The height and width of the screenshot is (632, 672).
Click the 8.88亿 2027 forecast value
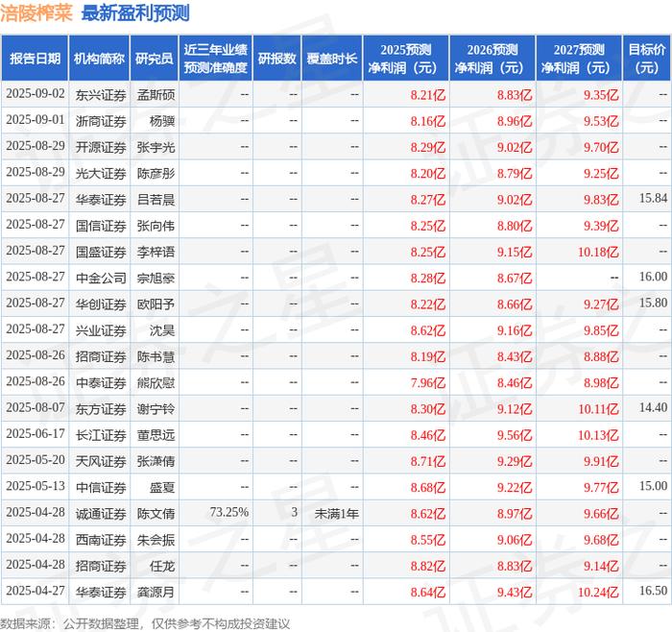tap(601, 356)
